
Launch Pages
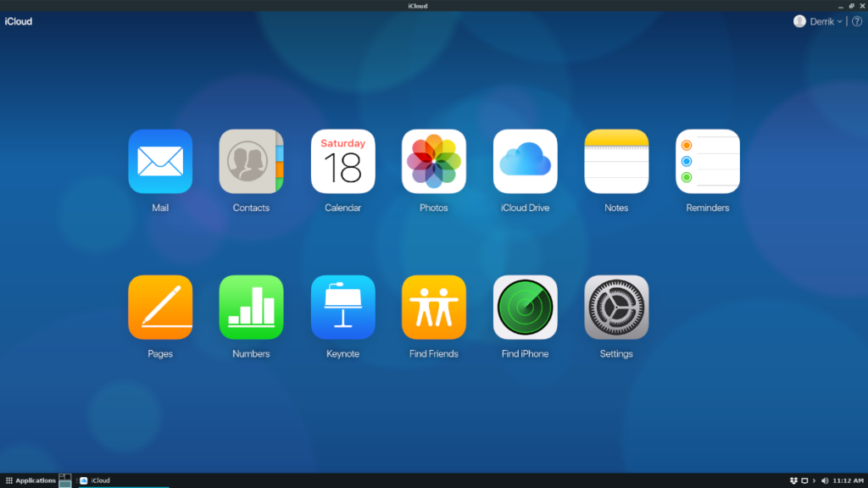[x=160, y=308]
